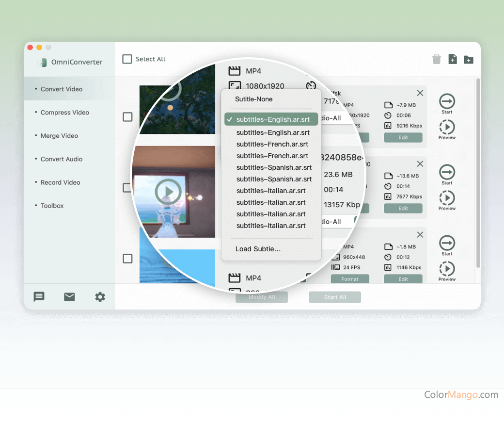
Task: Remove the 7.9 MB video item
Action: (420, 93)
